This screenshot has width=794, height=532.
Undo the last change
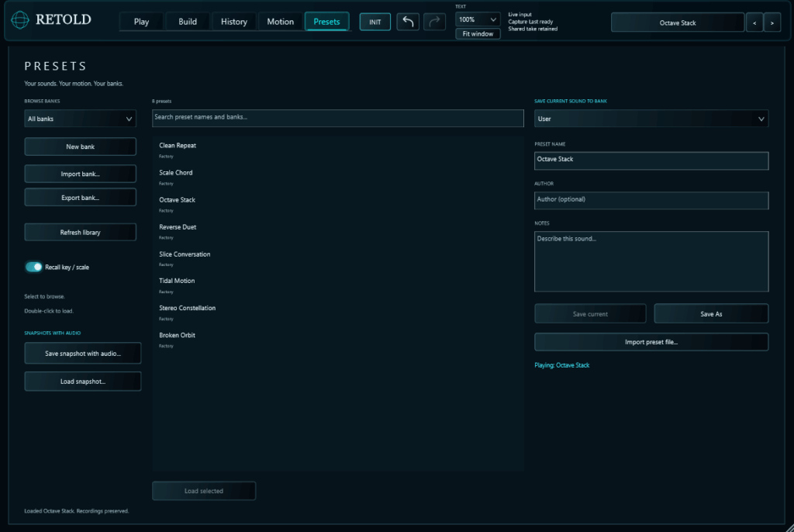coord(408,22)
